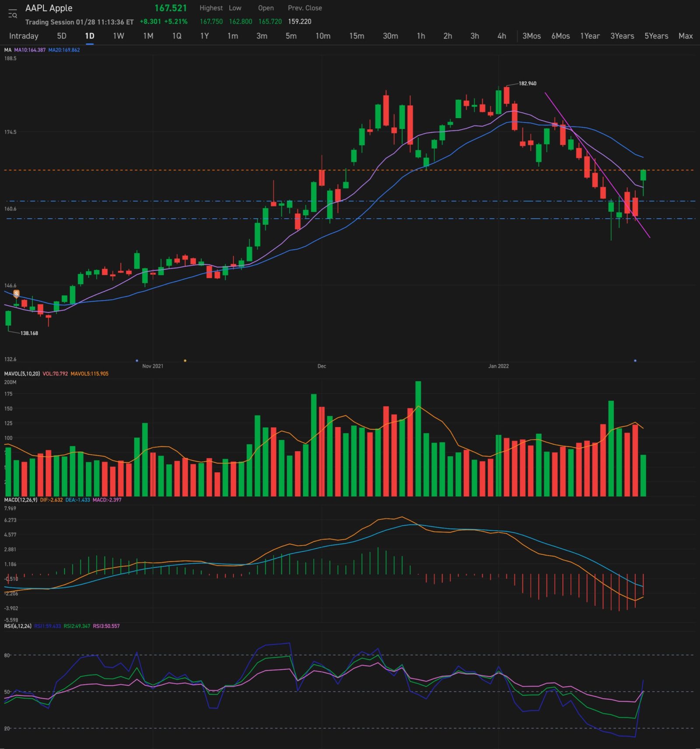Click the RSI3:50.557 value

pyautogui.click(x=106, y=626)
